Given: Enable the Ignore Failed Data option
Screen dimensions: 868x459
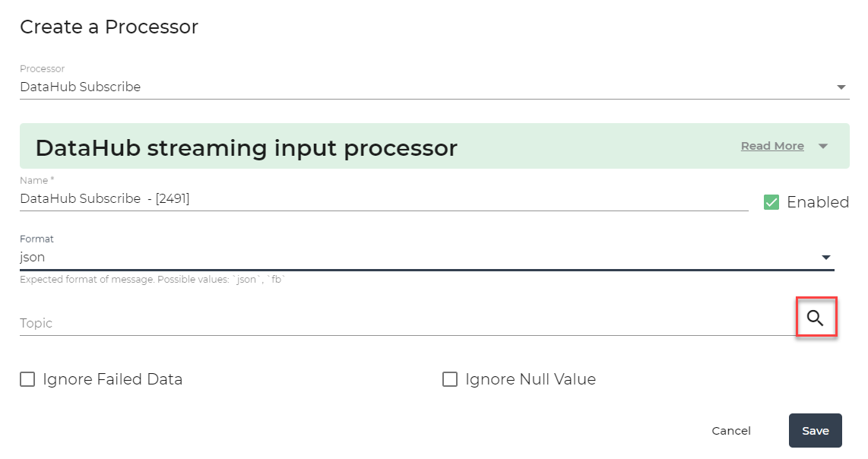Looking at the screenshot, I should (27, 378).
